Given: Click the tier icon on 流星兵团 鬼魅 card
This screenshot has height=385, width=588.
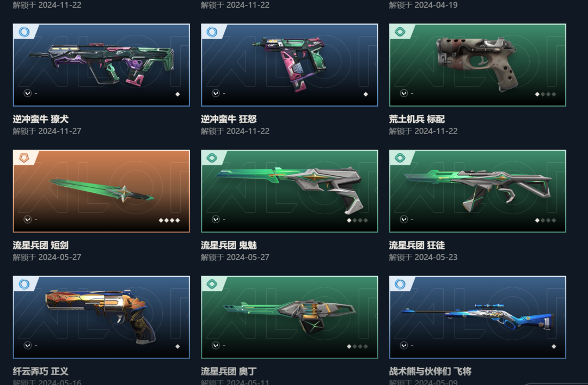Looking at the screenshot, I should (212, 158).
